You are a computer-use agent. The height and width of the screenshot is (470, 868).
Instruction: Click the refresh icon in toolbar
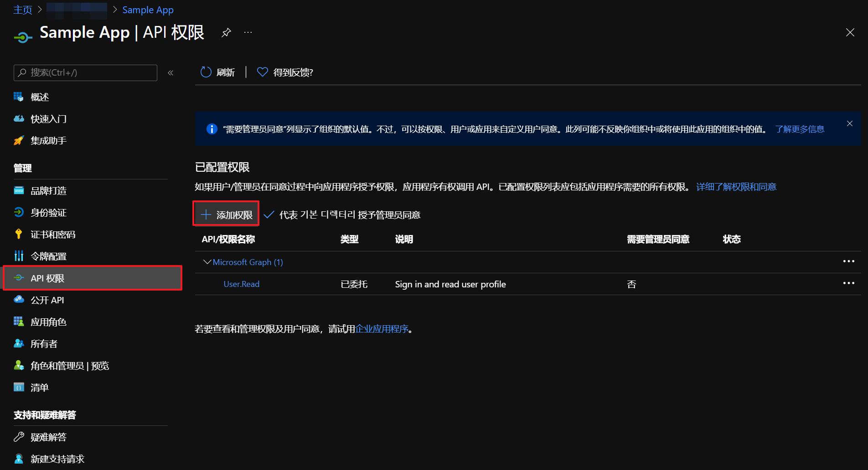click(206, 72)
